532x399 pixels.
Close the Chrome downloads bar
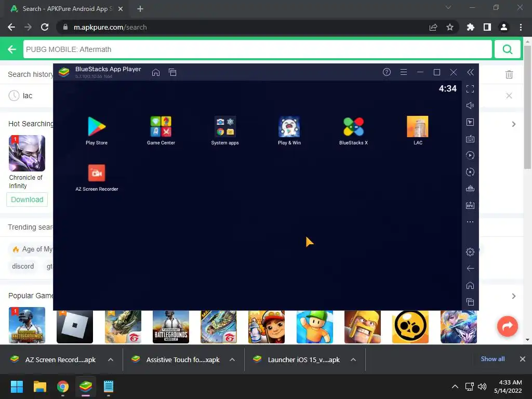pyautogui.click(x=523, y=359)
